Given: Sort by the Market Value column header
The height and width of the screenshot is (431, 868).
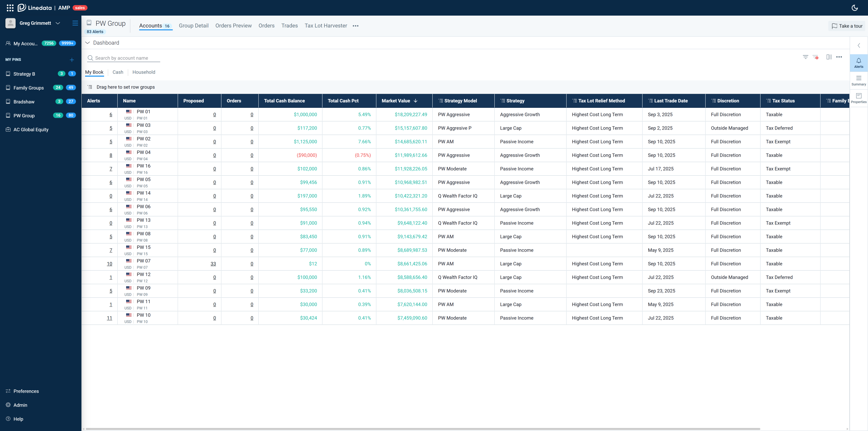Looking at the screenshot, I should (396, 101).
